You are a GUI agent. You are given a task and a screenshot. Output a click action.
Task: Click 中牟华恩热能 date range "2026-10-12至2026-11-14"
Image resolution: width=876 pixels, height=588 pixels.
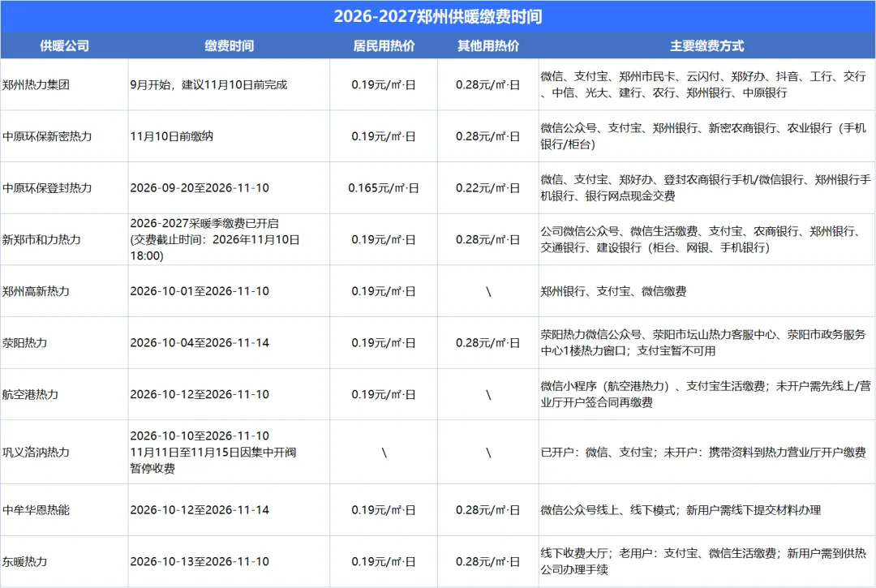[x=200, y=510]
